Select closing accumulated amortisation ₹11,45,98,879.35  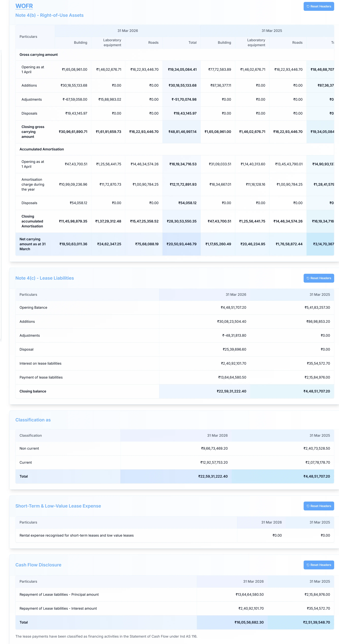click(73, 221)
